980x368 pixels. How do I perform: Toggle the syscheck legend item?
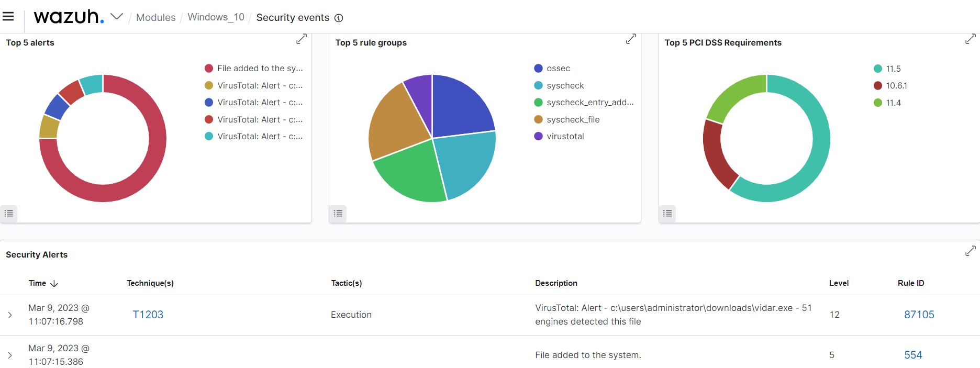559,85
